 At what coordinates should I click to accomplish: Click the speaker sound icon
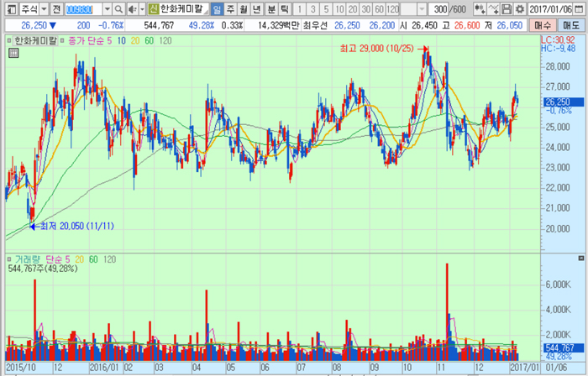coord(132,8)
